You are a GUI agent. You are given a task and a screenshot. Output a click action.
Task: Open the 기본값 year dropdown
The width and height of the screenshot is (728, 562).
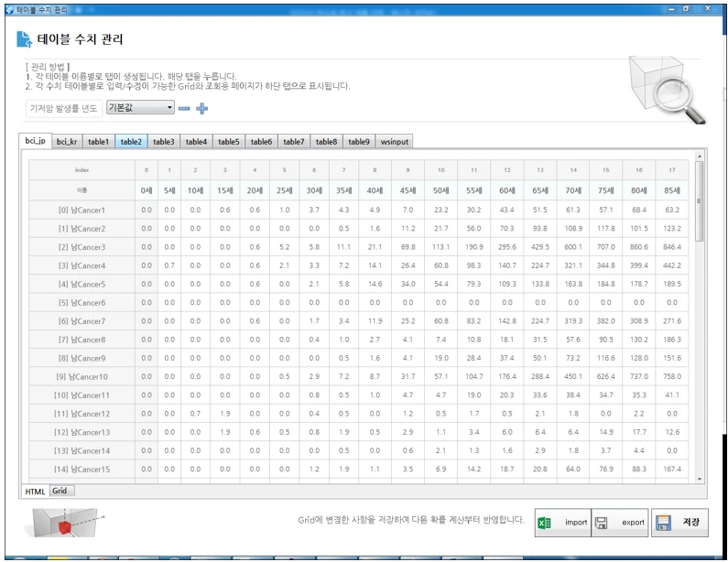tap(141, 108)
